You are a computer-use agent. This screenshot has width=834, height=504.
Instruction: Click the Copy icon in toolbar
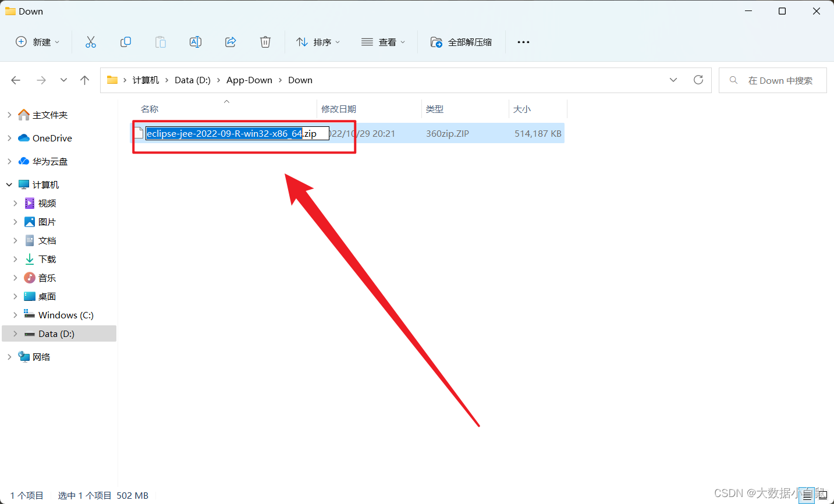(126, 42)
